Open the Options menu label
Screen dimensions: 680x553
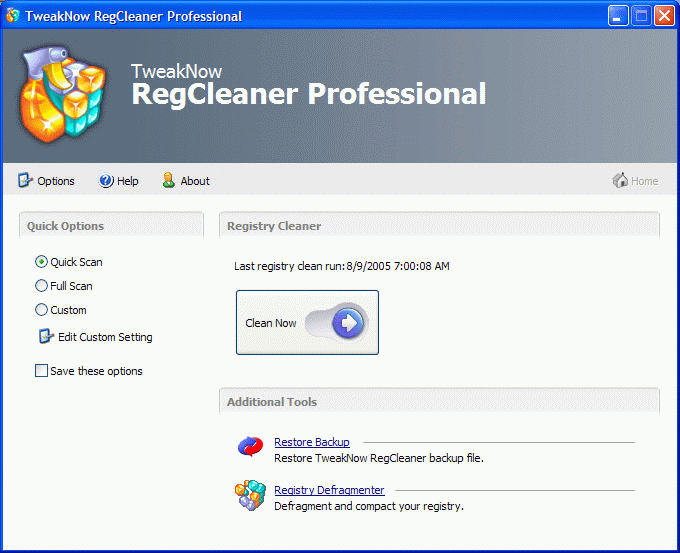click(56, 181)
